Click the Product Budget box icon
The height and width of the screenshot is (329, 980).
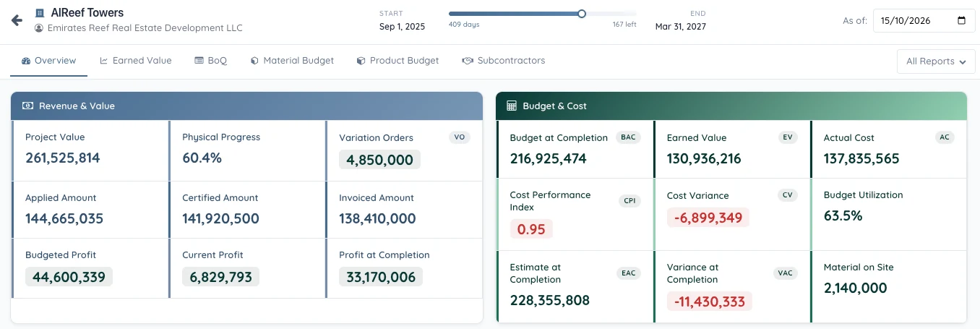[361, 61]
